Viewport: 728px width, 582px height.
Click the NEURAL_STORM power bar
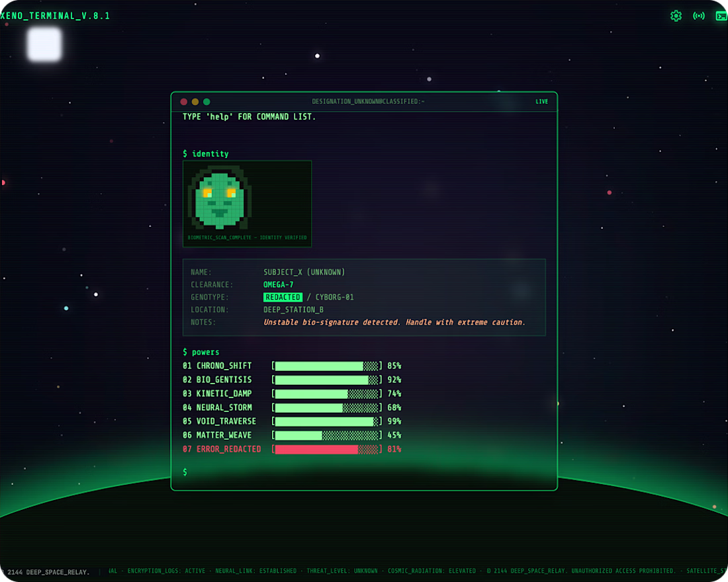click(327, 408)
